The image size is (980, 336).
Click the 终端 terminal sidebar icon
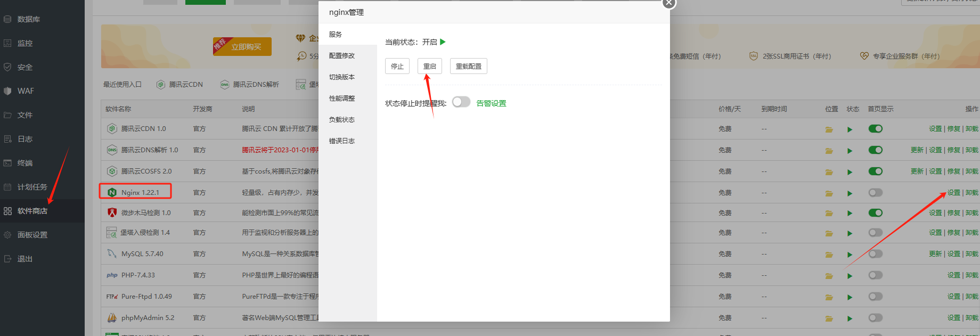click(7, 163)
